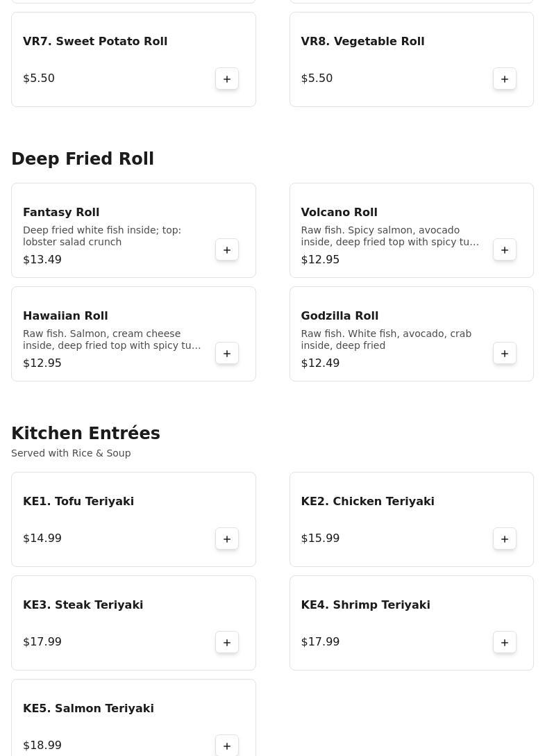
Task: Add VR8. Vegetable Roll using plus button
Action: coord(505,79)
